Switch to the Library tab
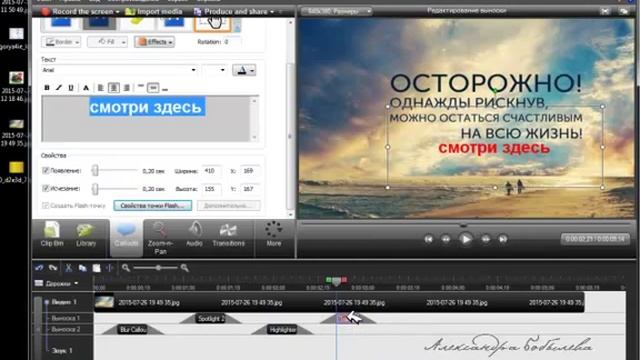The image size is (640, 360). (86, 234)
